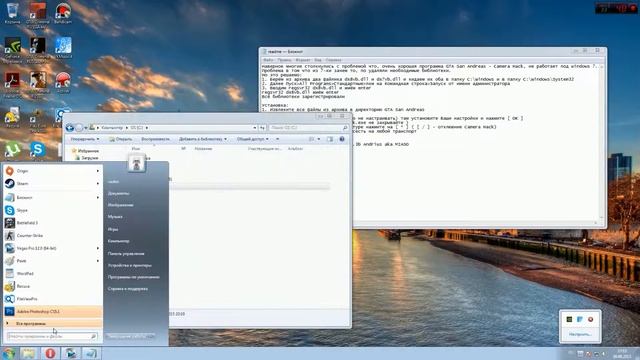Click the Windows Start orb
The height and width of the screenshot is (360, 640).
tap(8, 353)
